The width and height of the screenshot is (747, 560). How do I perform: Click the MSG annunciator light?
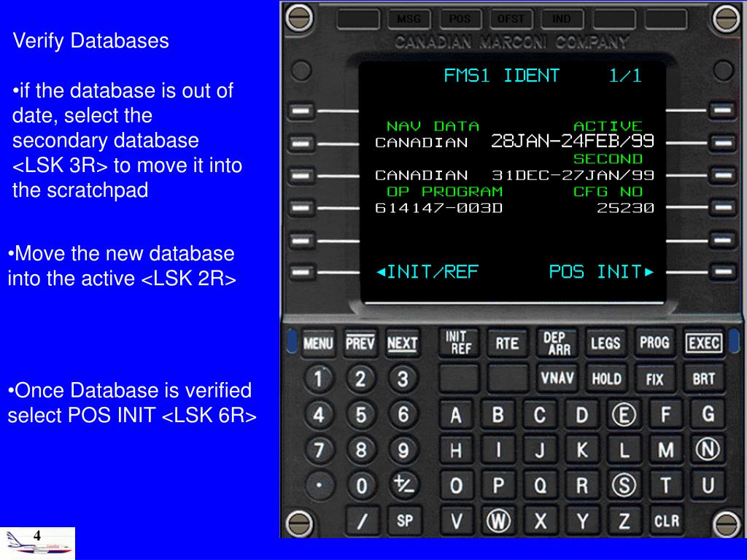pos(409,19)
